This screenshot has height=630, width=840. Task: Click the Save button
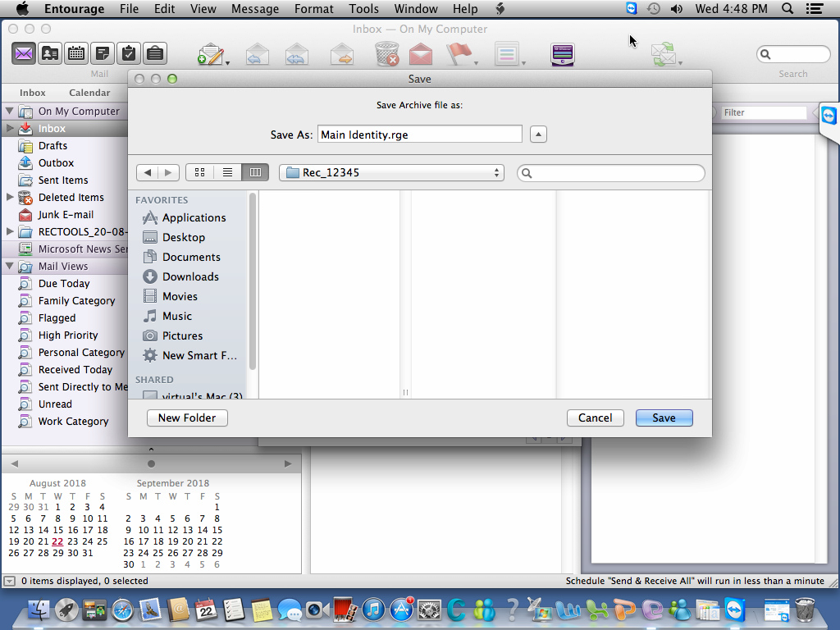[x=664, y=418]
